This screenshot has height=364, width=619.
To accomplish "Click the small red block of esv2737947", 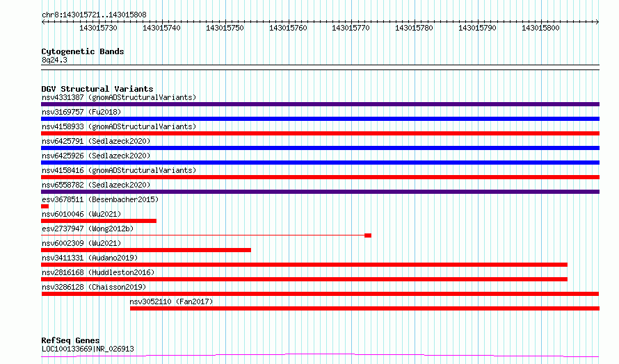I will [x=368, y=235].
